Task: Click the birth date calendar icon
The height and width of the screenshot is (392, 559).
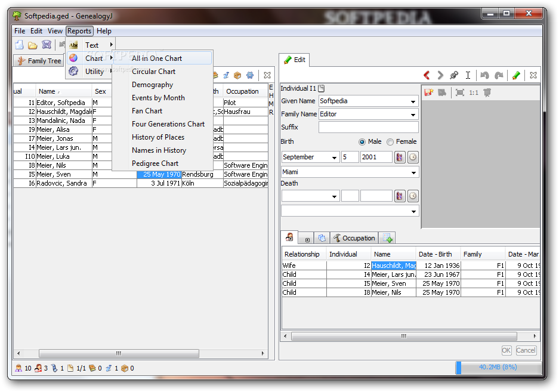Action: click(x=400, y=157)
